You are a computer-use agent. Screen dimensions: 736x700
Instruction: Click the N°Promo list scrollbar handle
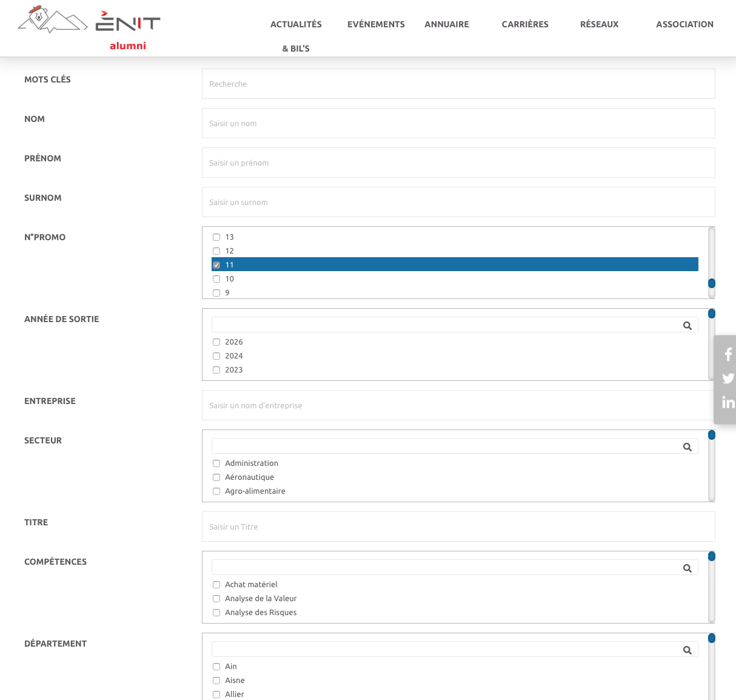[x=712, y=283]
